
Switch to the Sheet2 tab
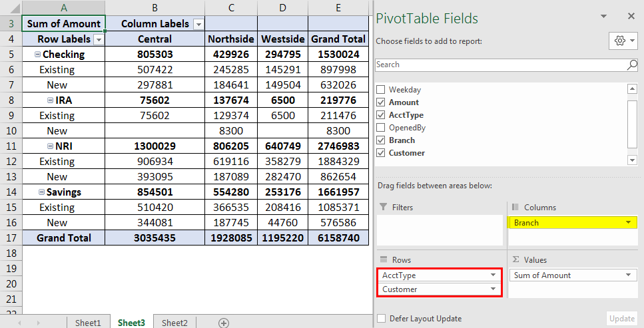pos(174,323)
